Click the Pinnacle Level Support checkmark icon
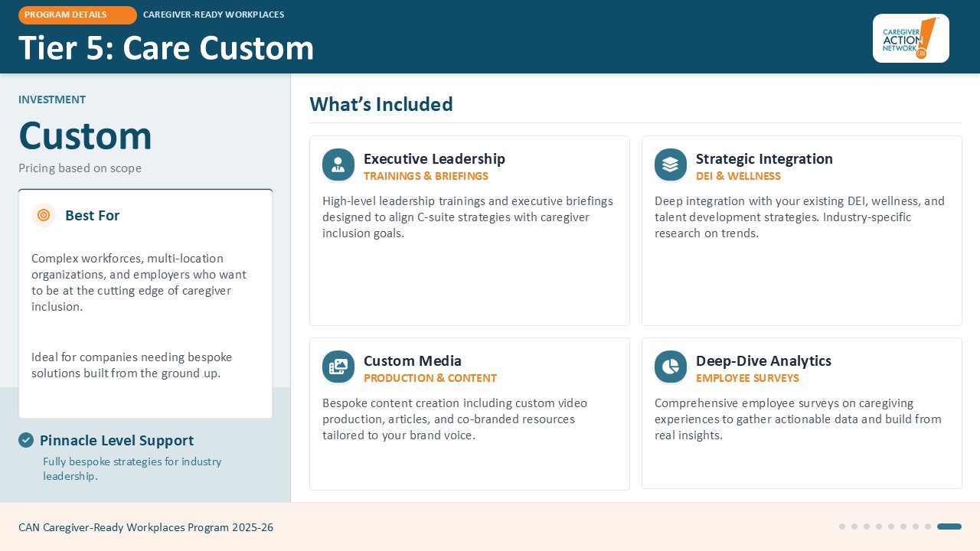Image resolution: width=980 pixels, height=551 pixels. tap(26, 440)
